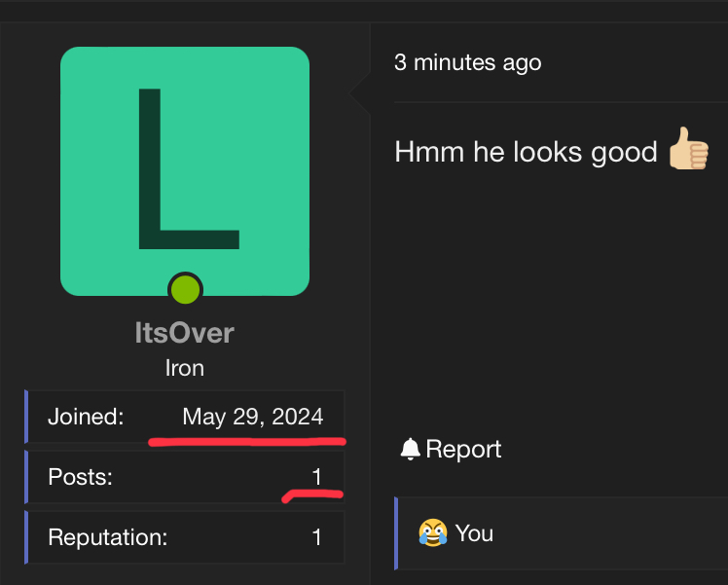728x585 pixels.
Task: Open the ItsOver username profile link
Action: 185,333
